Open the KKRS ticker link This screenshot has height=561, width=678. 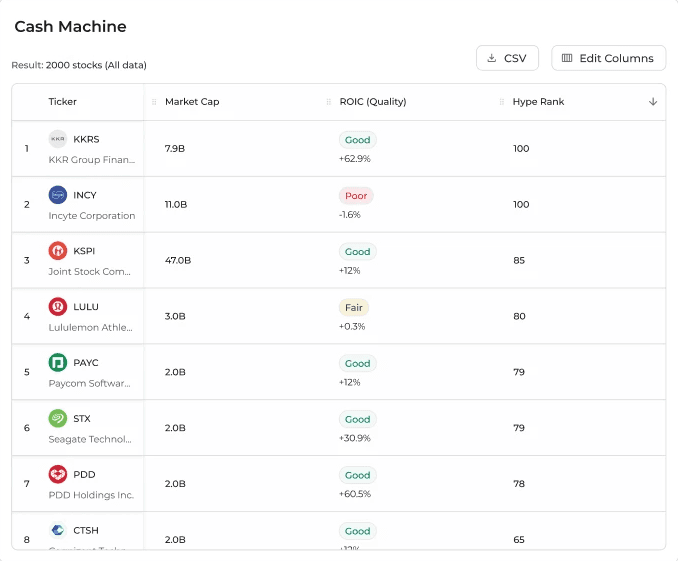(x=86, y=139)
